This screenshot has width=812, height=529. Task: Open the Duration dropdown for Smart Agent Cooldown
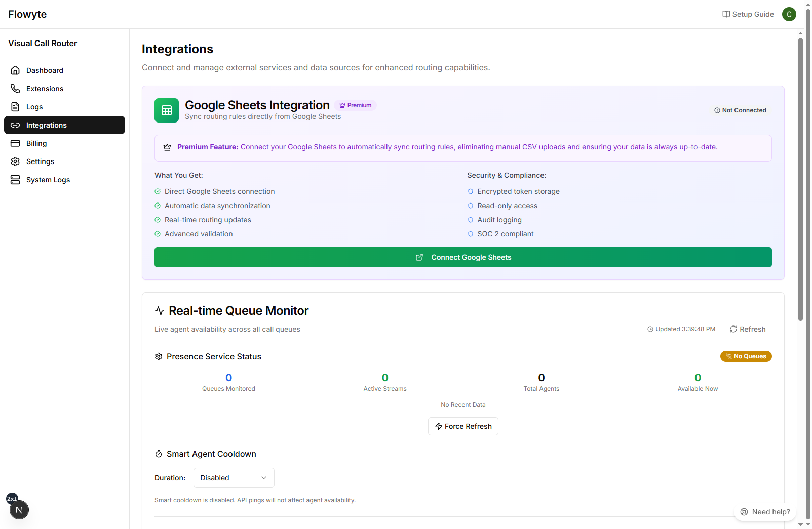click(233, 477)
